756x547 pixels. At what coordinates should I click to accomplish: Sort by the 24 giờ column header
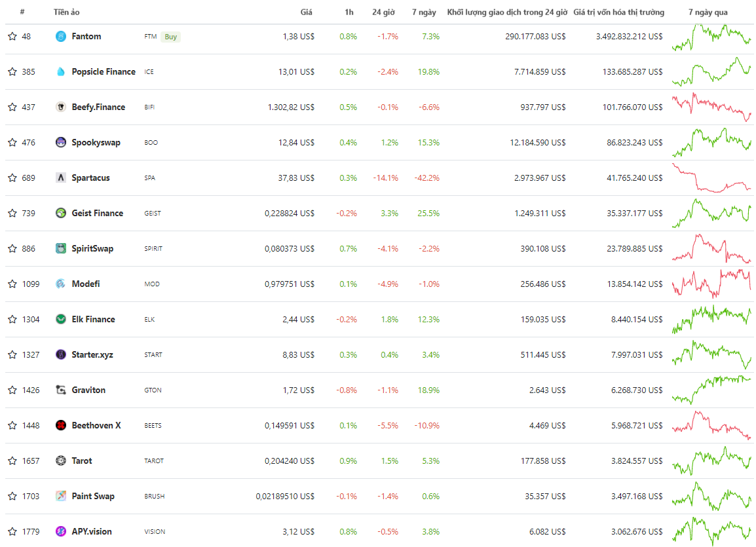[x=383, y=12]
